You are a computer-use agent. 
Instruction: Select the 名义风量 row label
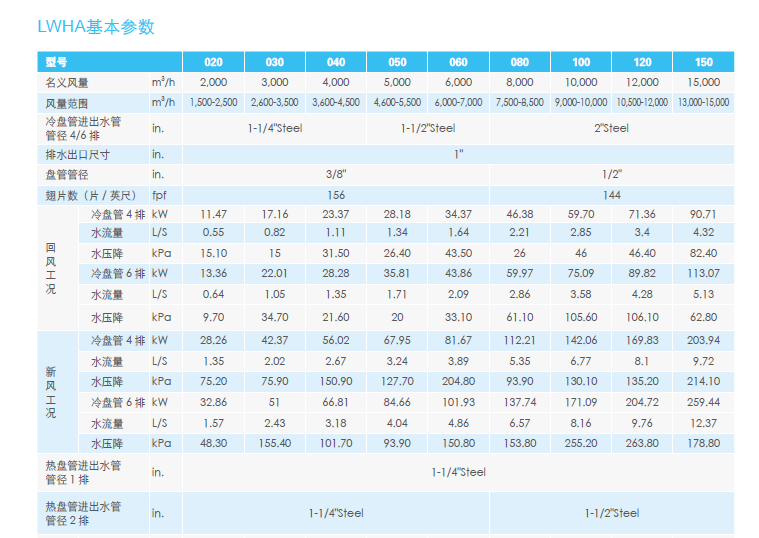click(x=68, y=82)
